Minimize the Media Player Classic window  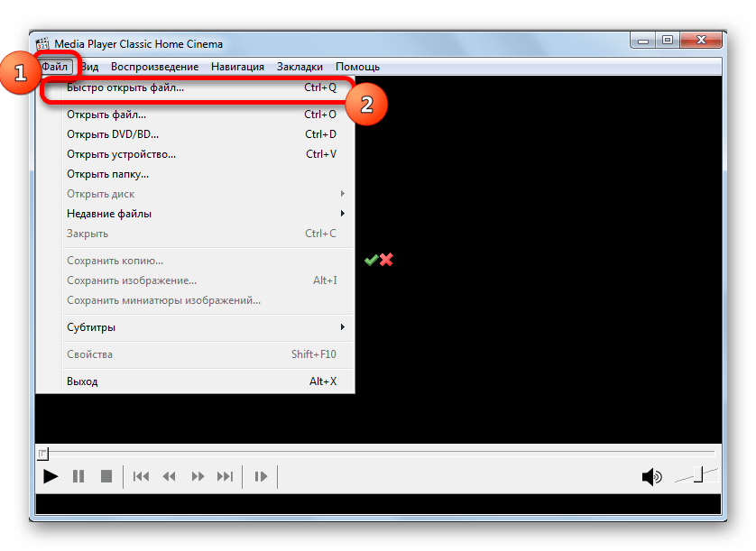pos(643,41)
